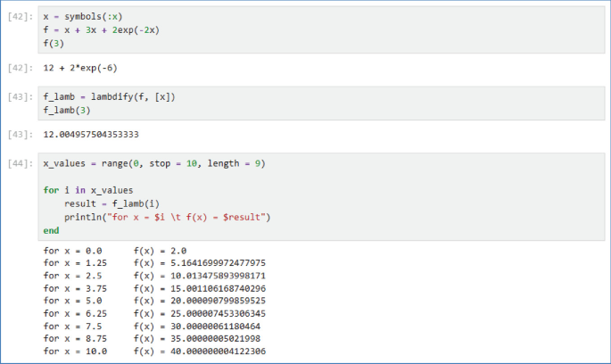Select the [43] input cell prompt
This screenshot has height=364, width=611.
pyautogui.click(x=20, y=95)
